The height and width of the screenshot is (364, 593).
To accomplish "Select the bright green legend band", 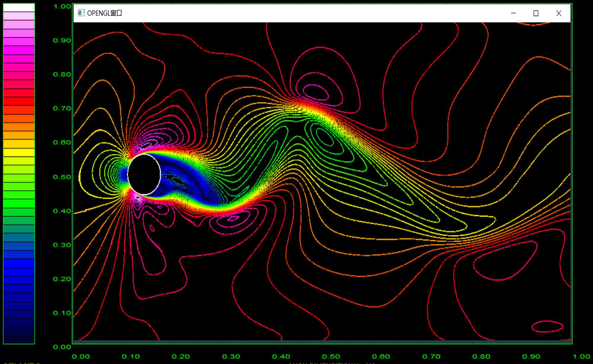I will 19,203.
